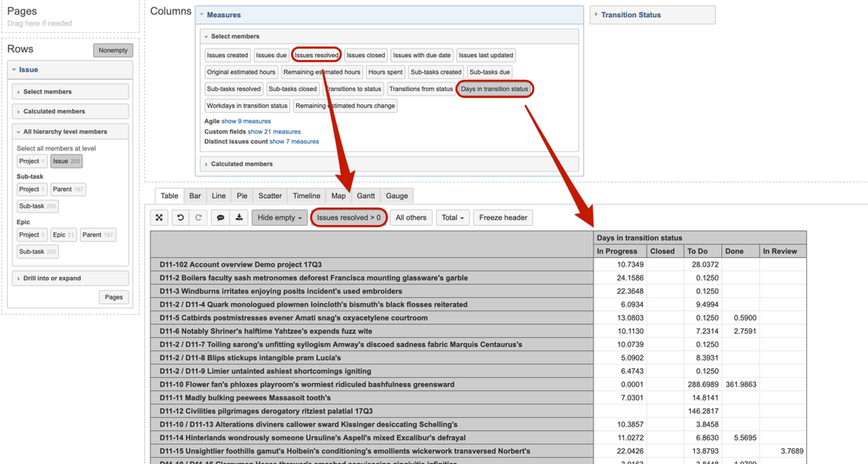
Task: Switch to the Line chart tab
Action: 219,196
